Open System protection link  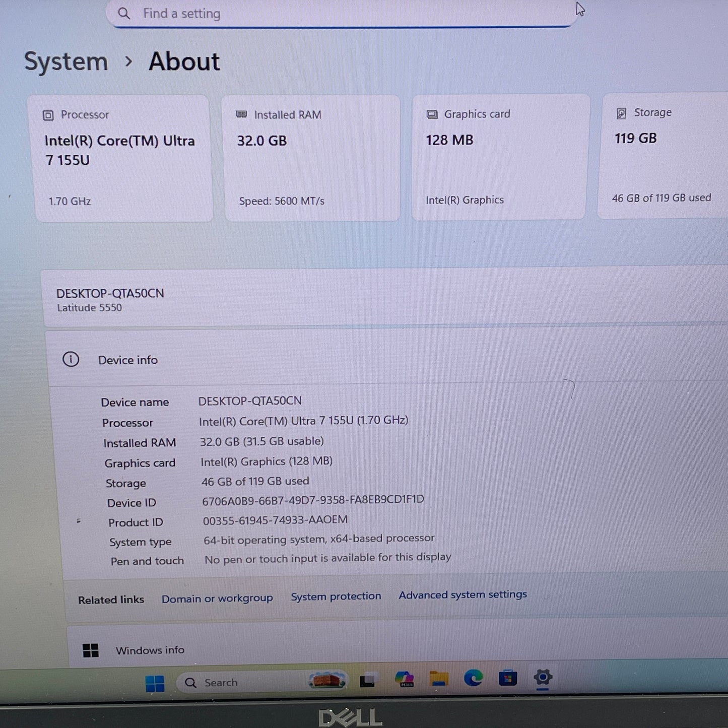[336, 597]
